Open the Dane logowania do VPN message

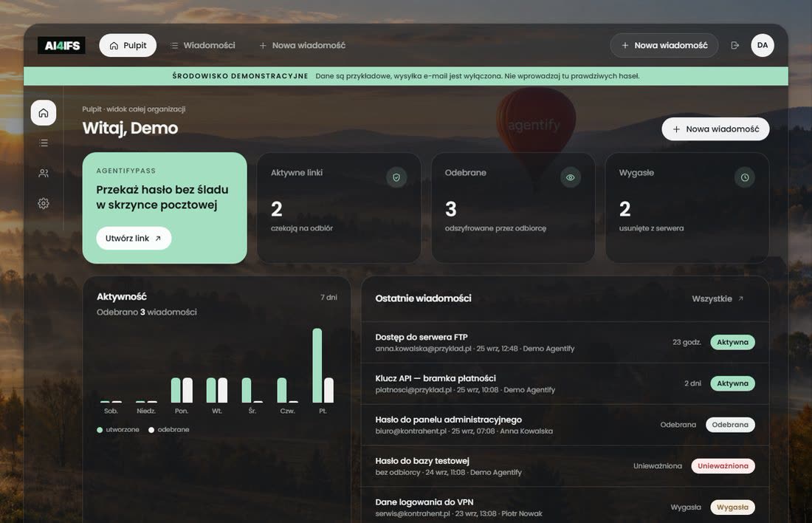565,505
